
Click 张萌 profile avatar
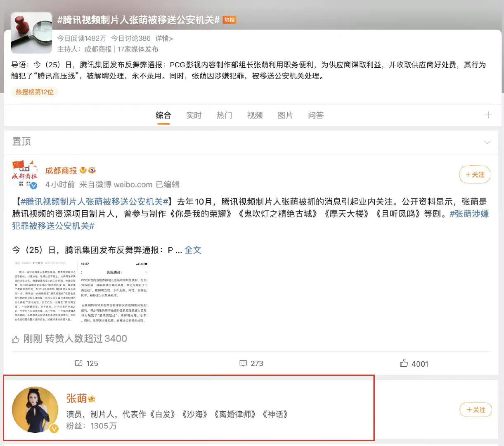click(35, 410)
